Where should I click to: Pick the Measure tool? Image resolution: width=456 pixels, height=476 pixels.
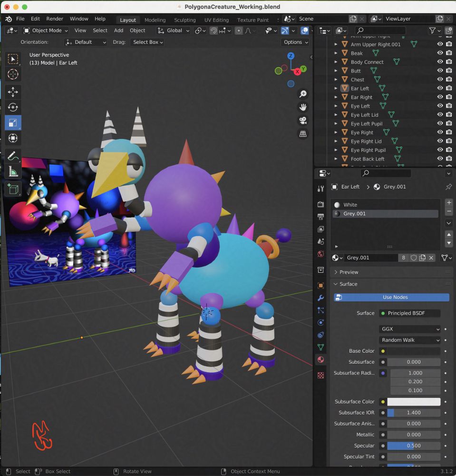[13, 171]
